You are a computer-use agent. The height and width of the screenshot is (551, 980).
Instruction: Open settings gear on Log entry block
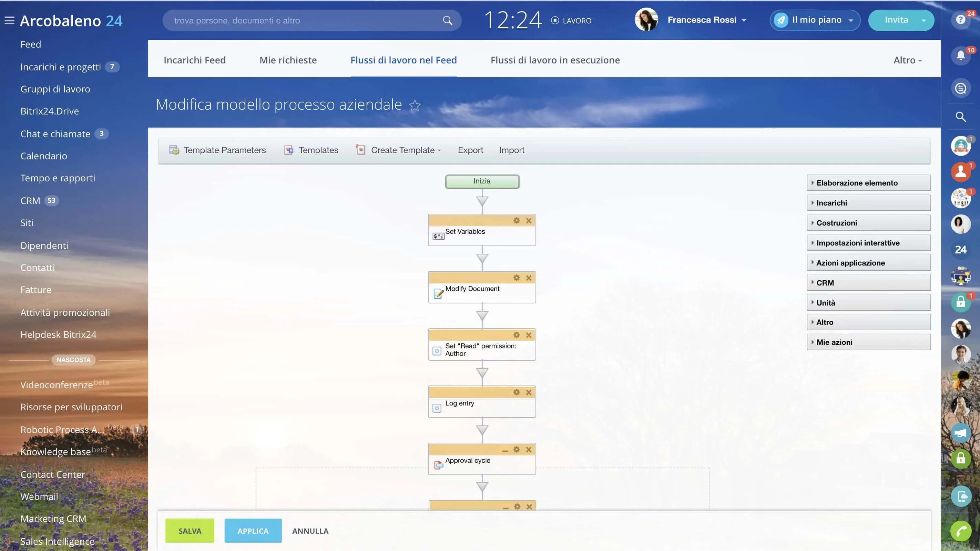516,392
